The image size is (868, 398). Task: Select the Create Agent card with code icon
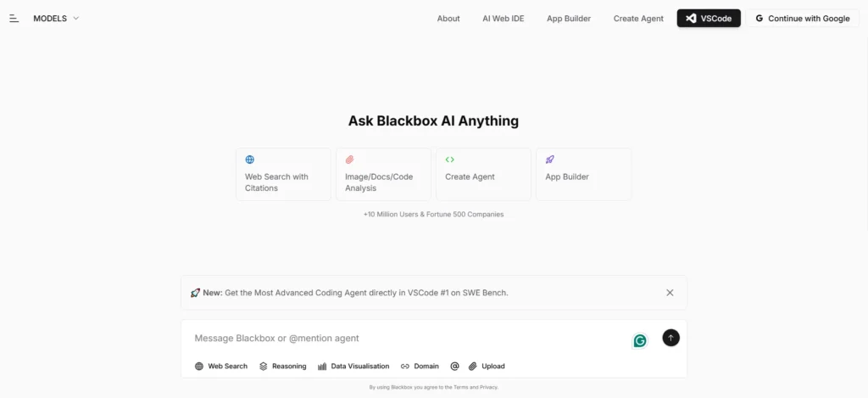click(x=483, y=175)
